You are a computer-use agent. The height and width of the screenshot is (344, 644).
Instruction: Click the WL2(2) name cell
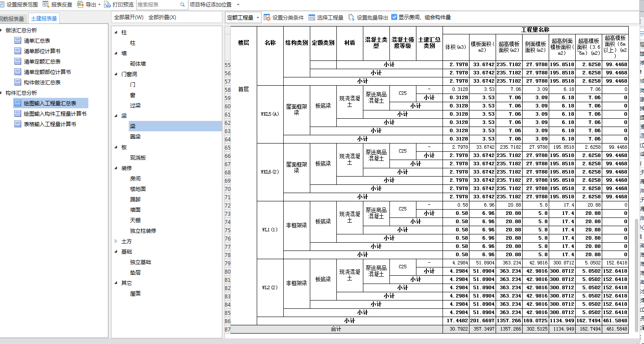(x=270, y=287)
